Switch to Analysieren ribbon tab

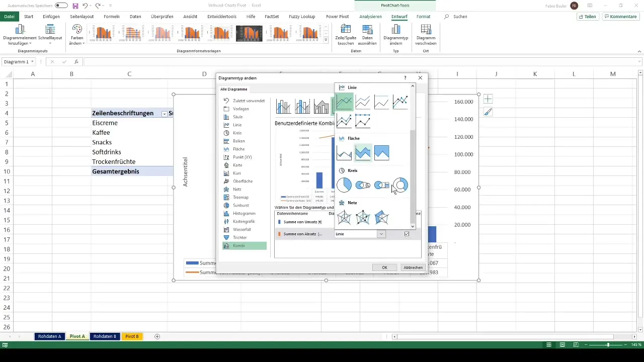[x=370, y=17]
